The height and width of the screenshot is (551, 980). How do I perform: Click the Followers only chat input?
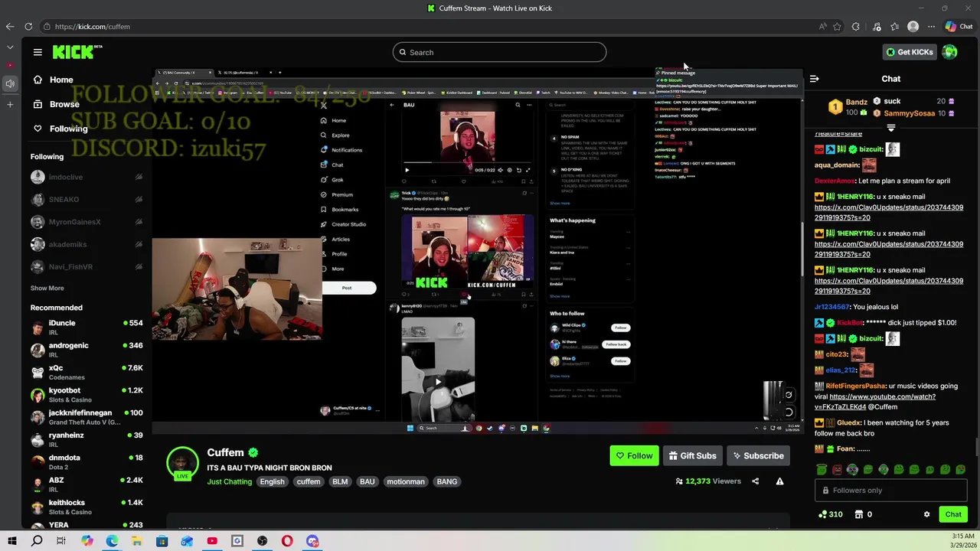click(890, 491)
